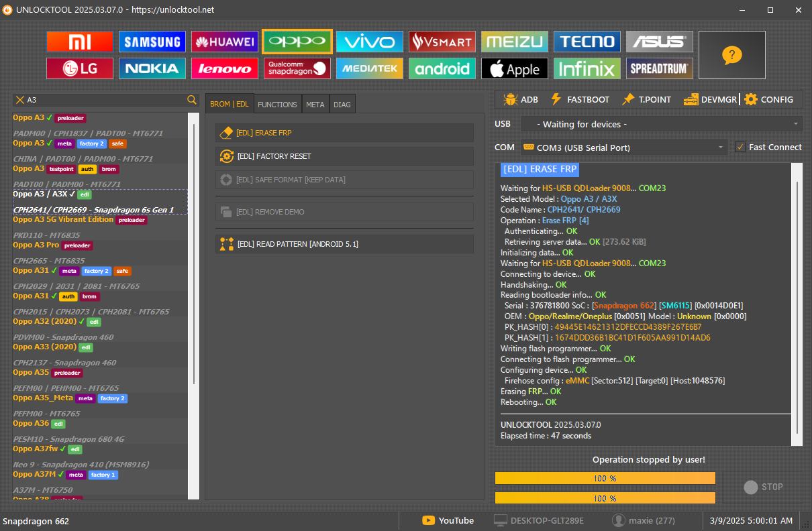Expand the USB devices dropdown
Image resolution: width=812 pixels, height=531 pixels.
coord(662,124)
